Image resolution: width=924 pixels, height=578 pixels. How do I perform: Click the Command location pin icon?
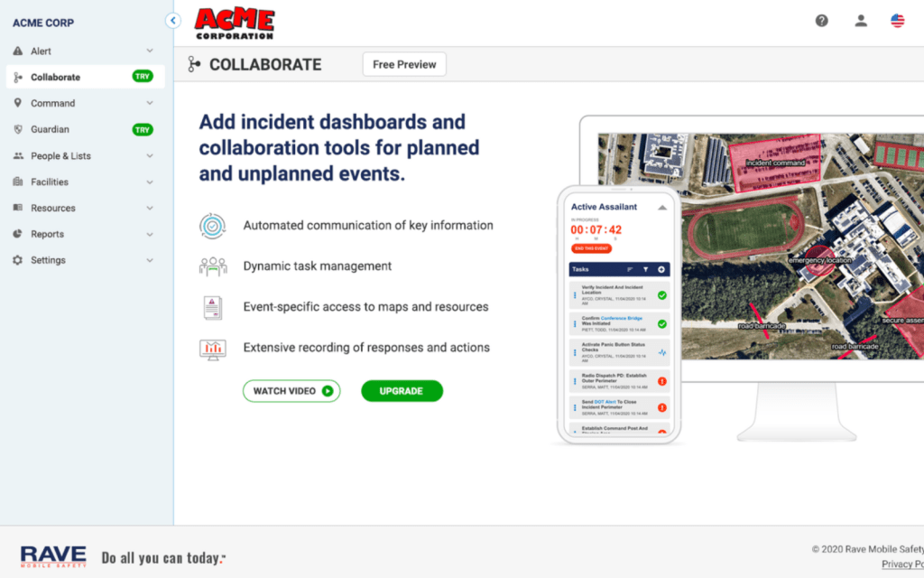click(18, 103)
